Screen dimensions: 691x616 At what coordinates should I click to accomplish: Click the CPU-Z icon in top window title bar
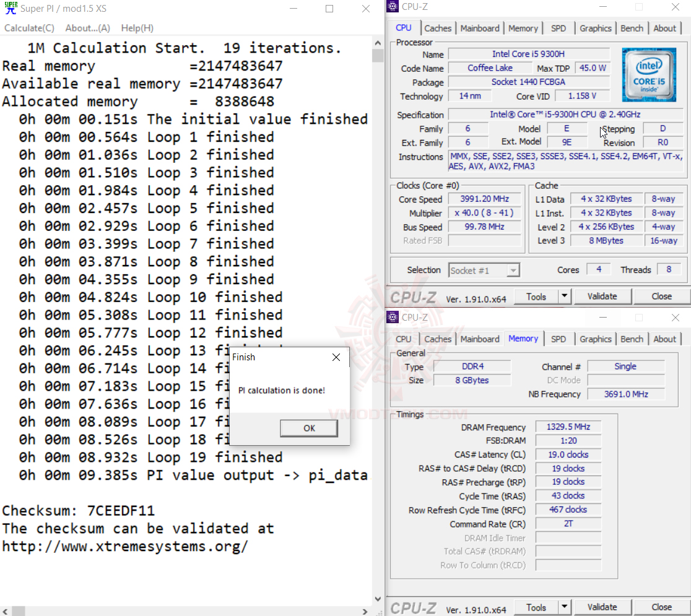392,7
